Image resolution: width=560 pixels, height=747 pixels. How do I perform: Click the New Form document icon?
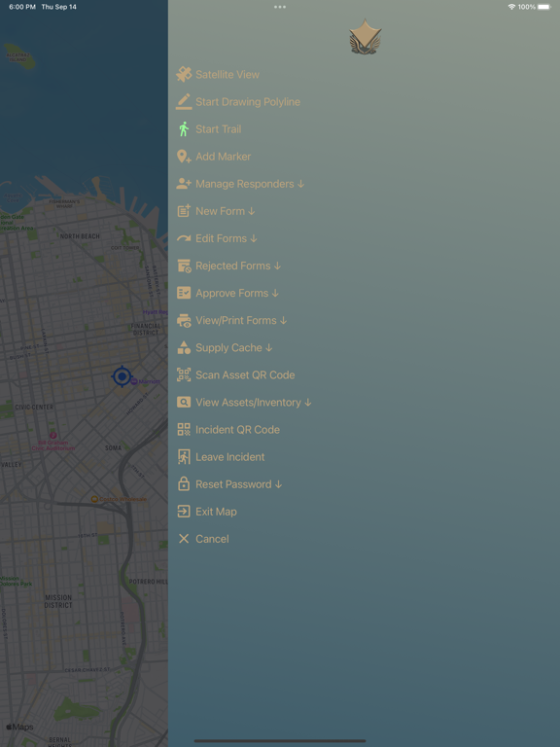coord(184,211)
